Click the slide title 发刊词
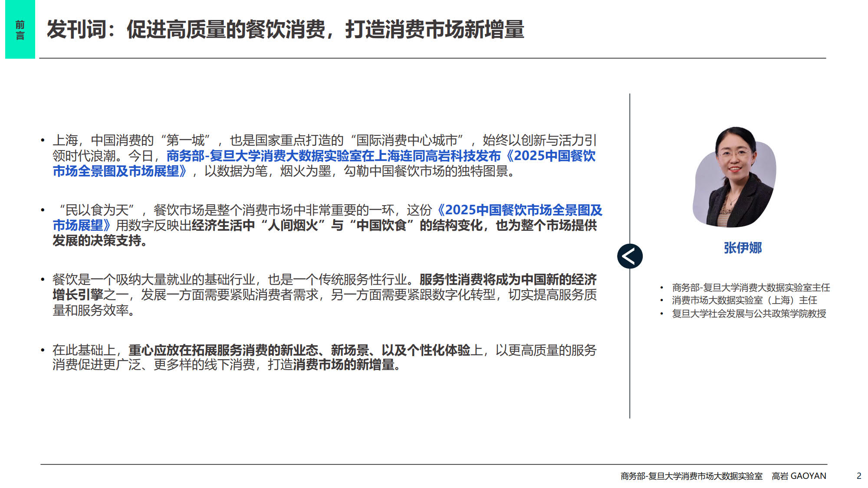This screenshot has height=488, width=868. [x=76, y=29]
